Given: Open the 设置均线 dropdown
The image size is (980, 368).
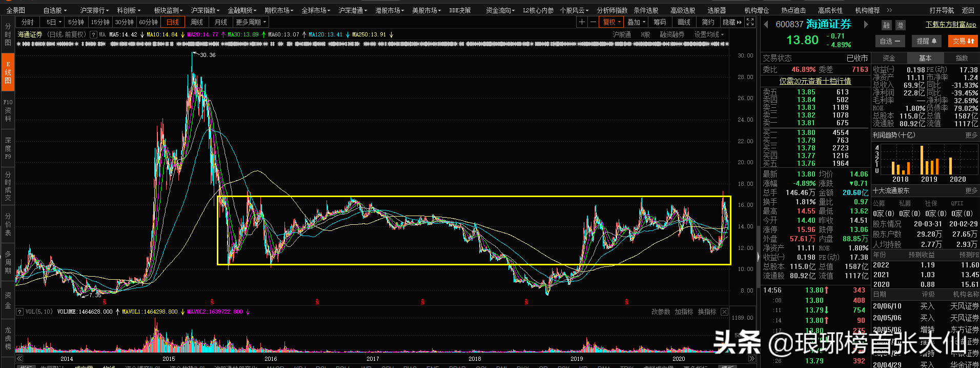Looking at the screenshot, I should click(x=709, y=34).
